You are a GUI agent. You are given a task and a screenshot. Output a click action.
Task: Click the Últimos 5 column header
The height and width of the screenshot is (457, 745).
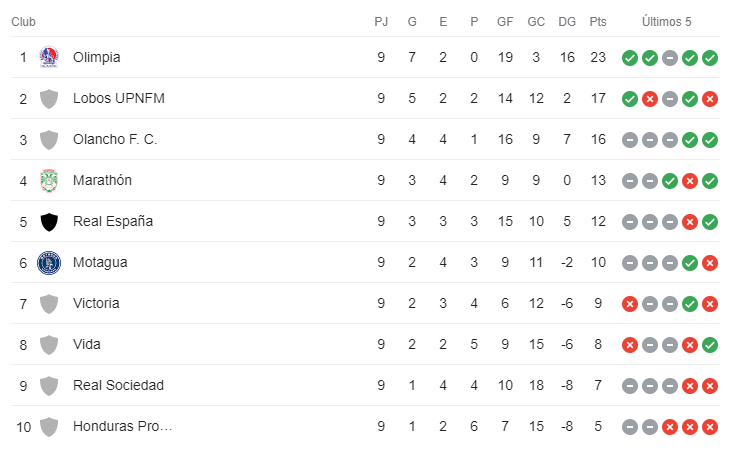tap(666, 21)
